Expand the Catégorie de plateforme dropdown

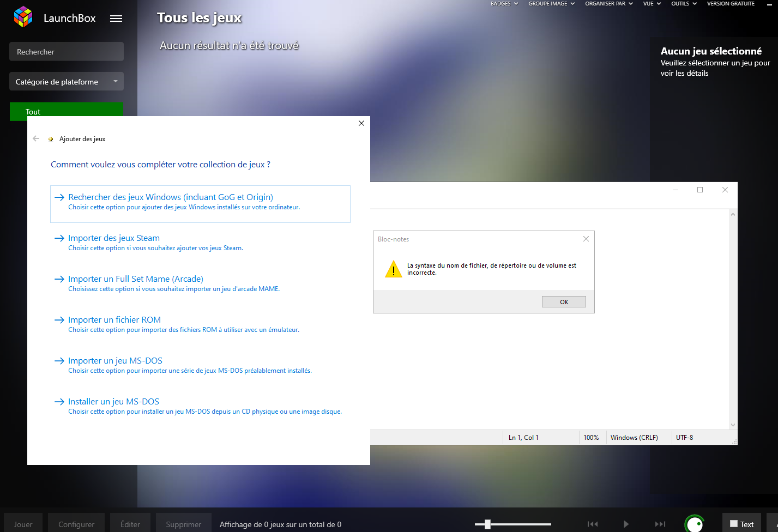[x=67, y=82]
